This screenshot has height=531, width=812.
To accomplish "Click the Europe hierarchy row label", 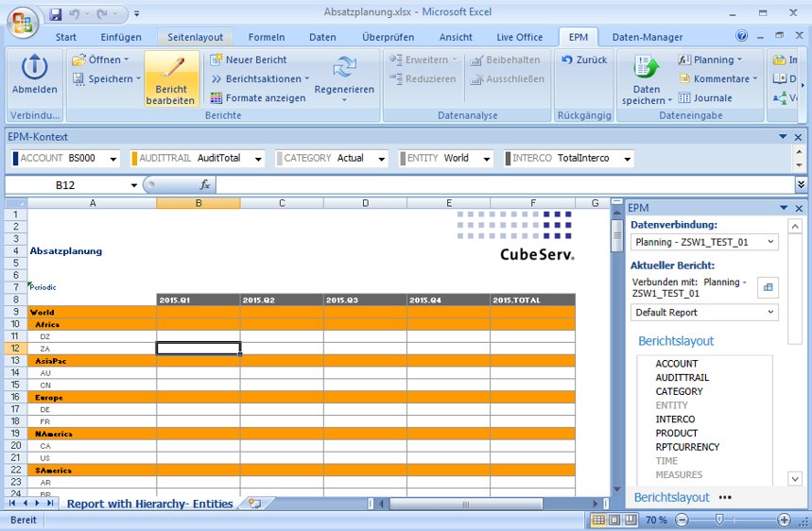I will (x=48, y=398).
